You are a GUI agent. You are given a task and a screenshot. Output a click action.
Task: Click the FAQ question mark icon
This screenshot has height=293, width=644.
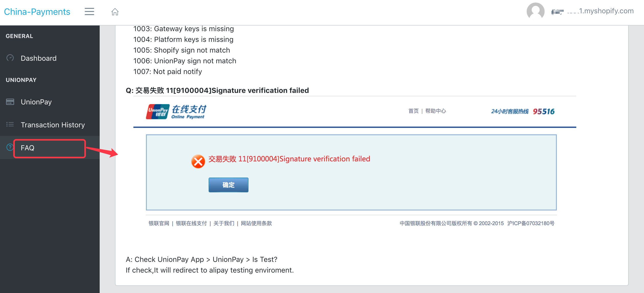pyautogui.click(x=9, y=148)
